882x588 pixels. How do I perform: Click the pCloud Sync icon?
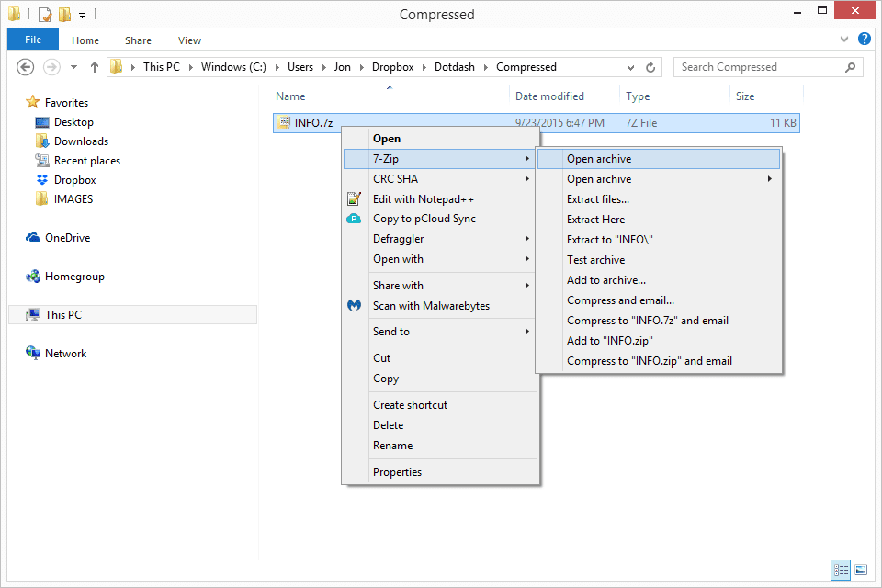[x=354, y=219]
